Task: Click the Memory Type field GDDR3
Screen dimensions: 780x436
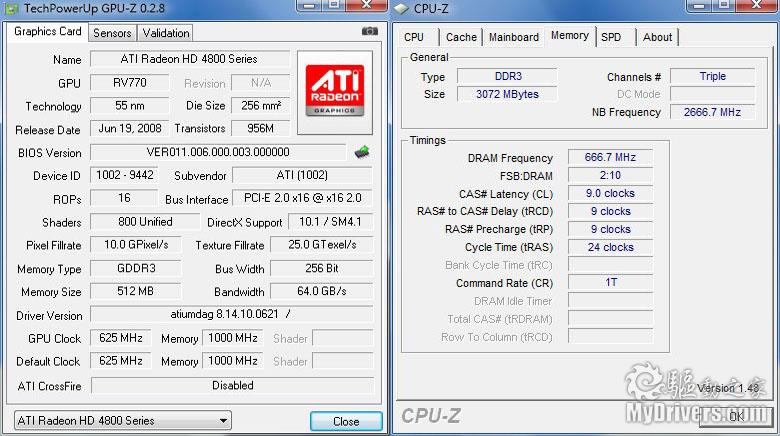Action: tap(136, 268)
